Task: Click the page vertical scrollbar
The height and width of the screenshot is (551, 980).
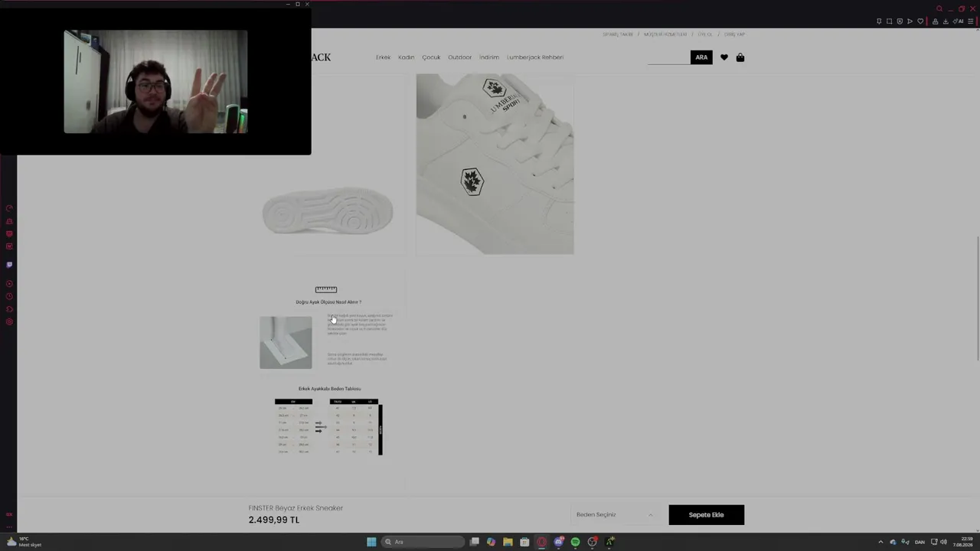Action: click(977, 298)
